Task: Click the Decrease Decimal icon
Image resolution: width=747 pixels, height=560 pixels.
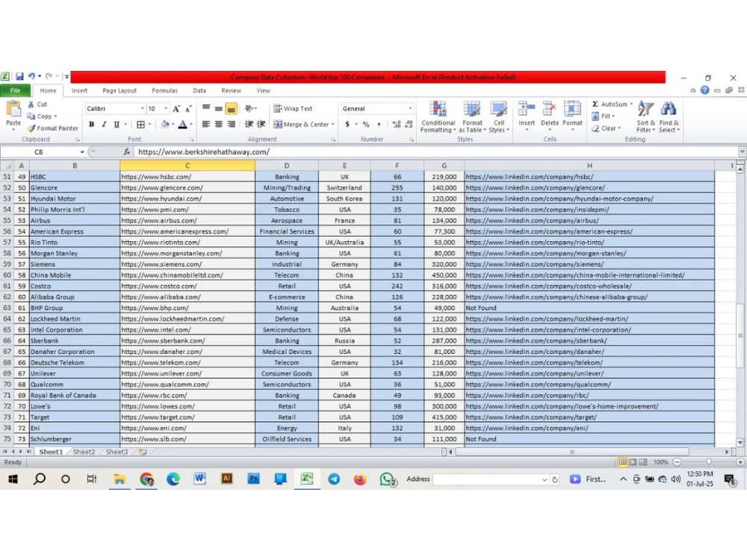Action: (409, 124)
